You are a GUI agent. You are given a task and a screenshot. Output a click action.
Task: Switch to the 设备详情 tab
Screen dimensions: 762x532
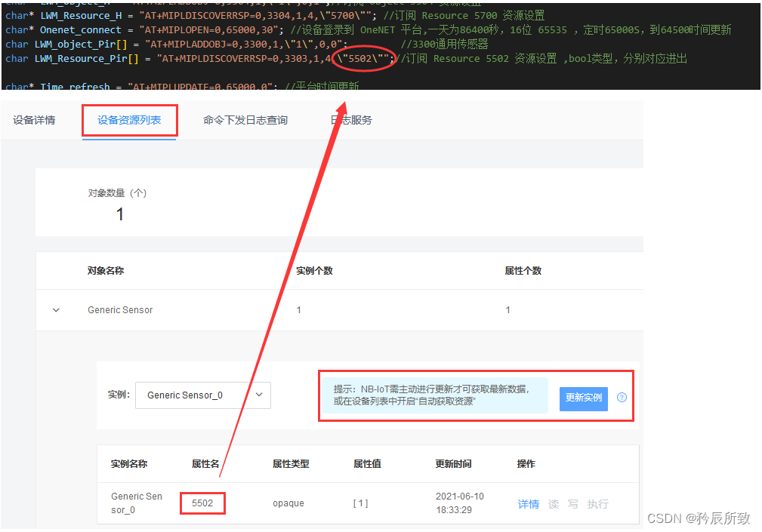pos(34,119)
